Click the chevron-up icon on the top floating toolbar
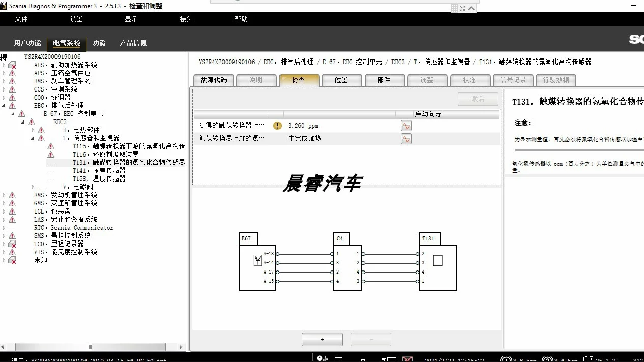Viewport: 644px width, 362px height. tap(471, 8)
